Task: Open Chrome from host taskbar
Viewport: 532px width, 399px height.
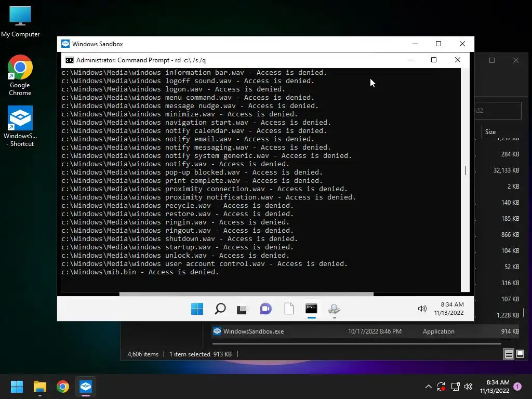Action: tap(63, 387)
